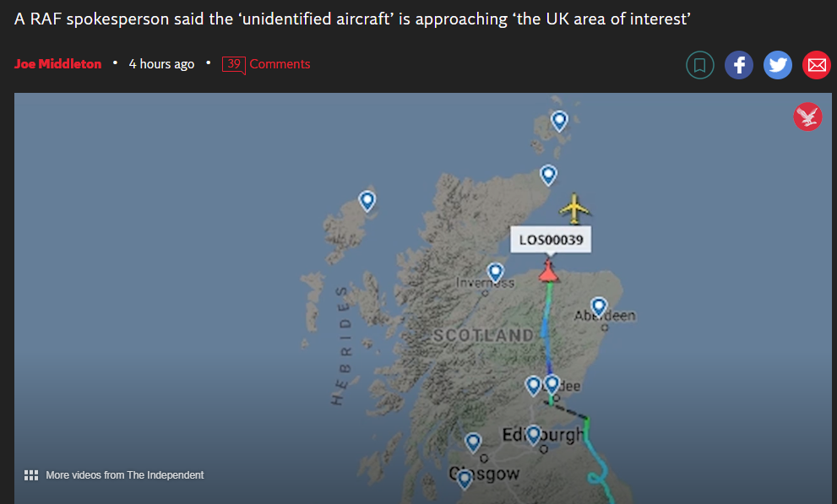
Task: Open the LOS00039 flight label
Action: [x=551, y=241]
